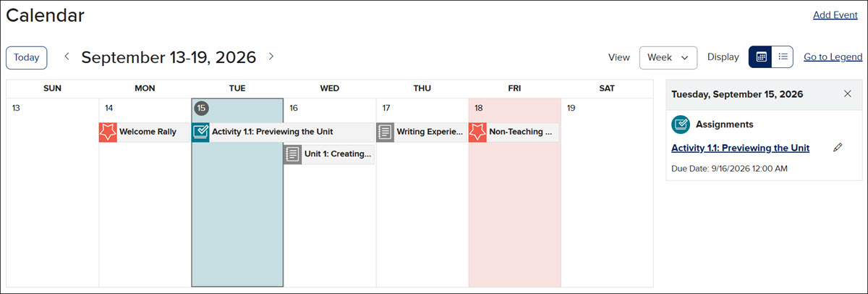Viewport: 868px width, 294px height.
Task: Click the pencil icon to edit Activity 1.1
Action: pyautogui.click(x=838, y=148)
